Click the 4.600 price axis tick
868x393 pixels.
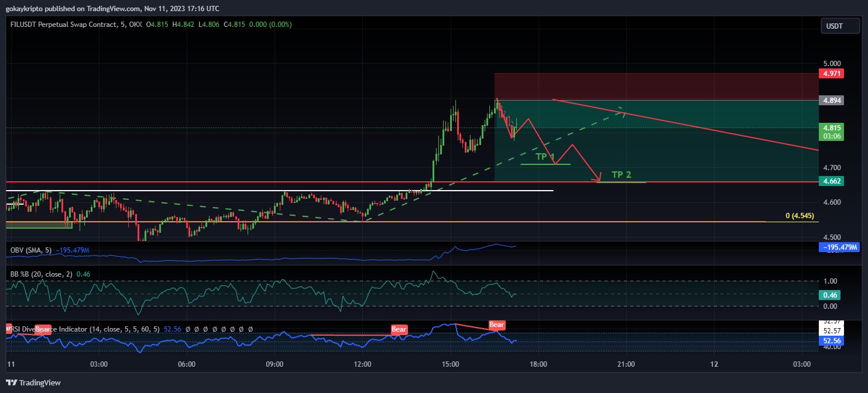coord(832,202)
